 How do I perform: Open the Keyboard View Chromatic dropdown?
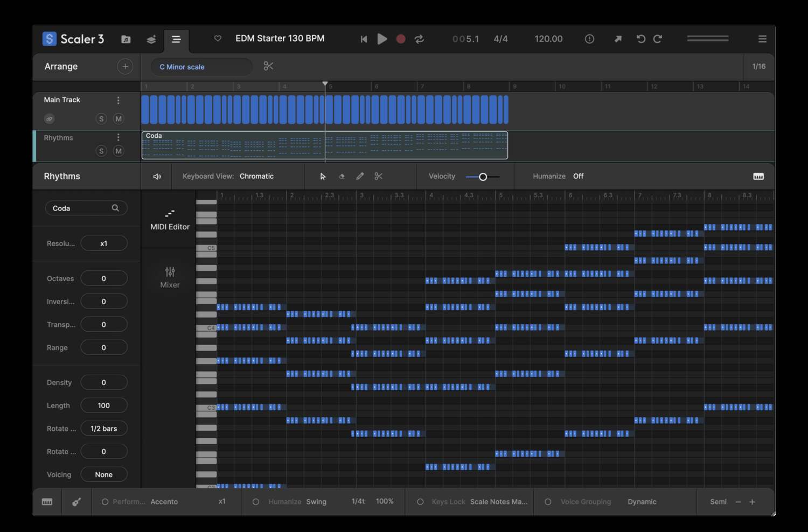click(257, 176)
